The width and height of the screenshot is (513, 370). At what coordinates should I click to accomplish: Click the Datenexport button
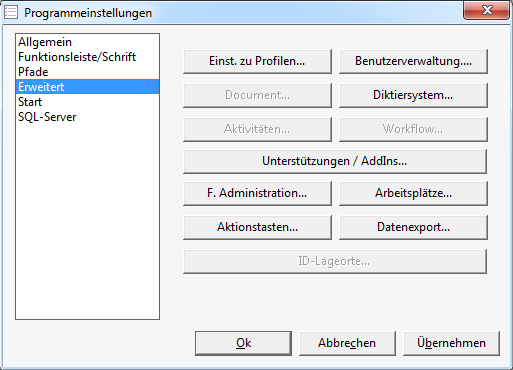point(413,227)
